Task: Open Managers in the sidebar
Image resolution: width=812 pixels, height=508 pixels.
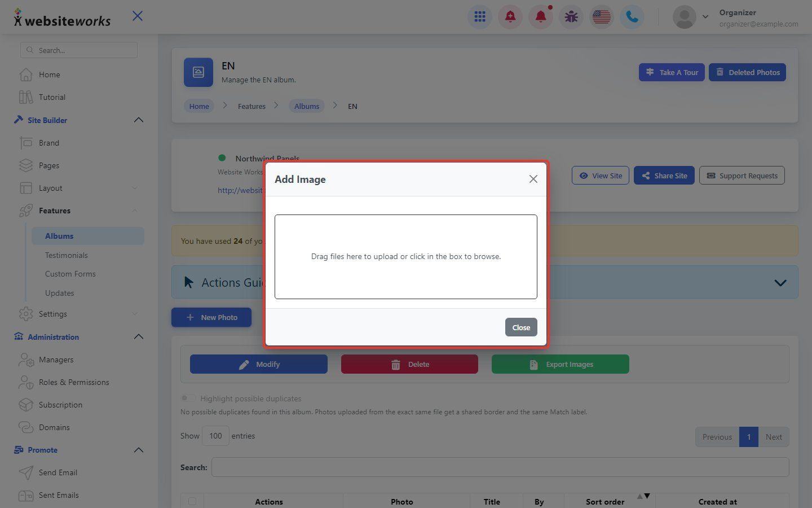Action: 56,360
